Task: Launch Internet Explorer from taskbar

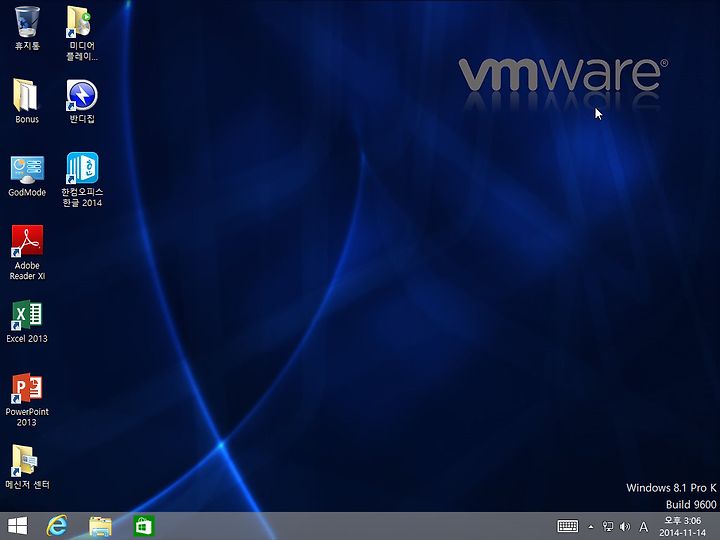Action: click(57, 526)
